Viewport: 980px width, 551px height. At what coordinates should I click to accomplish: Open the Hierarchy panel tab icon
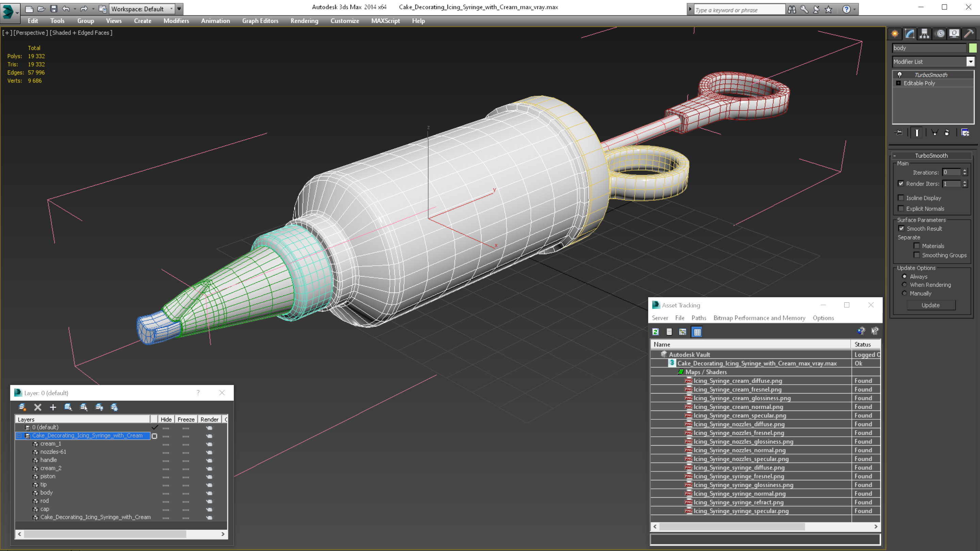coord(925,34)
